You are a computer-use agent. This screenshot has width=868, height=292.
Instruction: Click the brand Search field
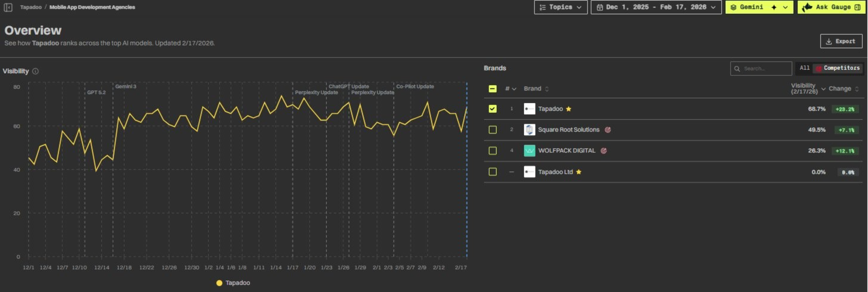tap(761, 68)
